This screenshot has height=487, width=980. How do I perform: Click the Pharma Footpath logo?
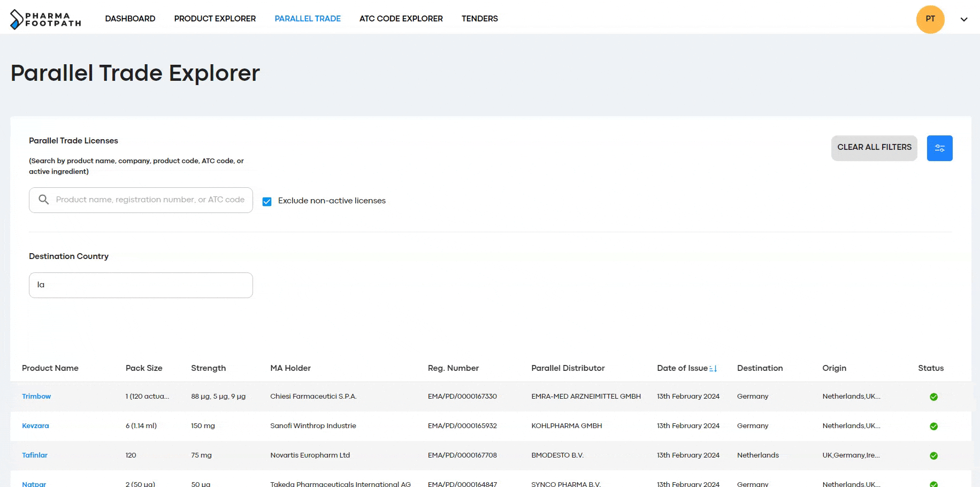[45, 19]
